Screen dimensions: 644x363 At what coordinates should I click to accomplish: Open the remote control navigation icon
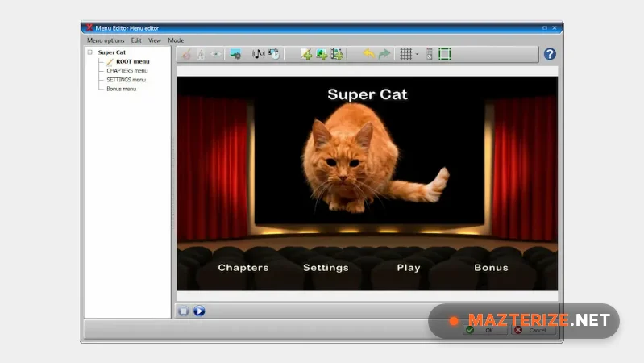pyautogui.click(x=429, y=54)
